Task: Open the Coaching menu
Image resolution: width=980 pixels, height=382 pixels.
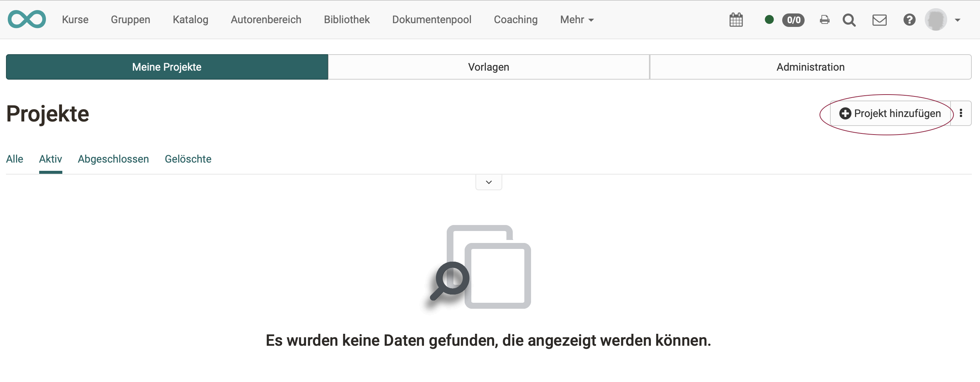Action: click(515, 19)
